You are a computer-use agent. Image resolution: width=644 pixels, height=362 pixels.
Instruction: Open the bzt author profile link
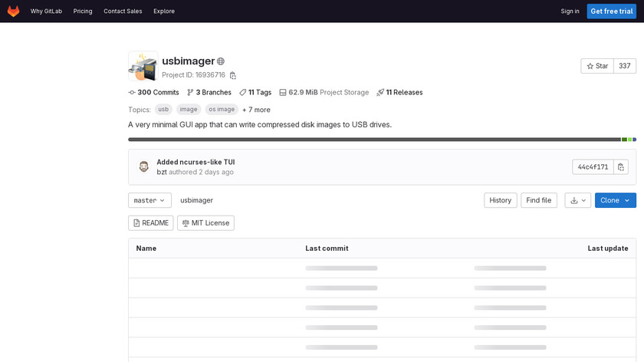coord(162,172)
